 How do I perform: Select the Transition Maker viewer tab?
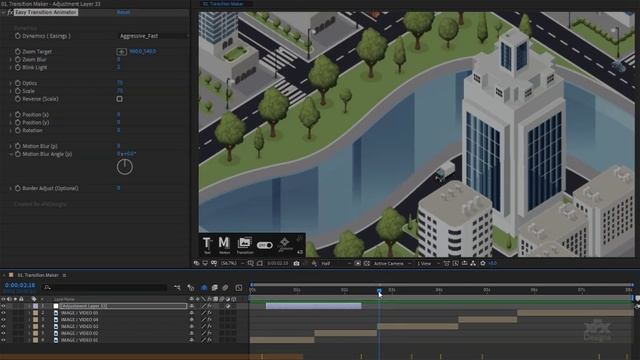pos(223,4)
